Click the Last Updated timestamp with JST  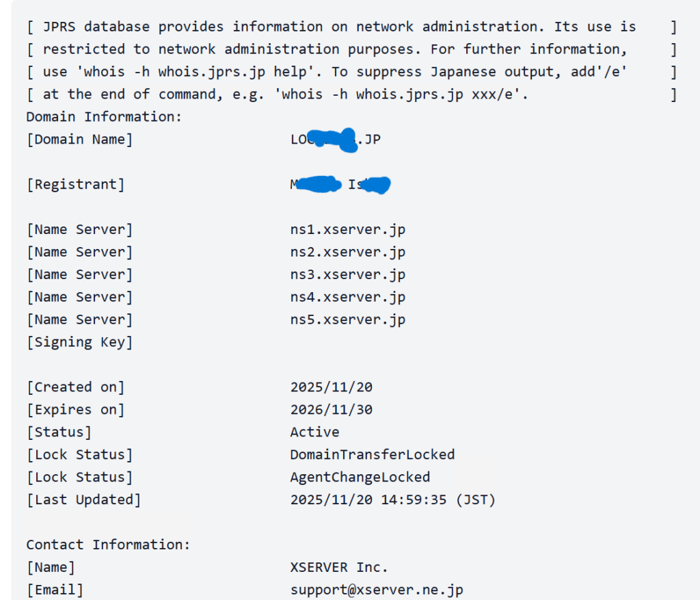[x=393, y=500]
